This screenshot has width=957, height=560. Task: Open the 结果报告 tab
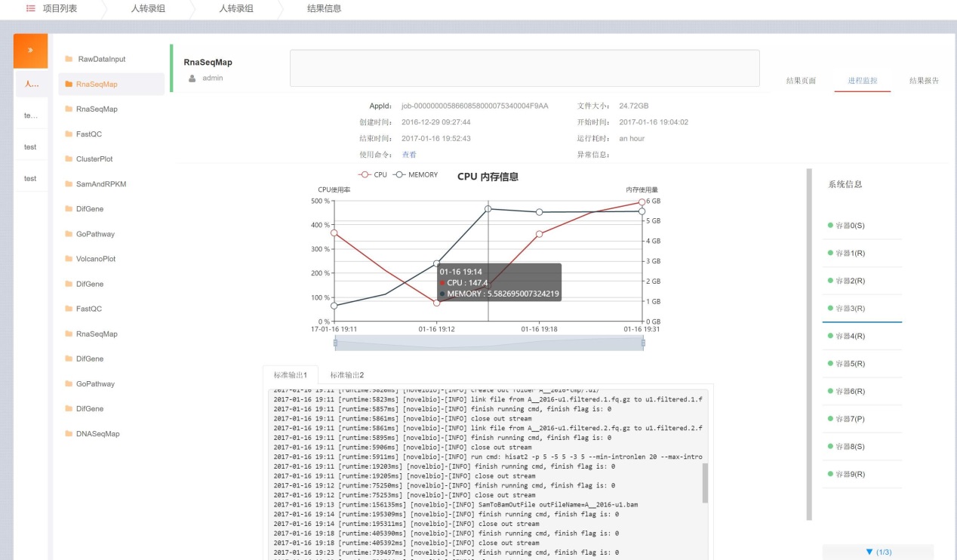click(x=924, y=81)
